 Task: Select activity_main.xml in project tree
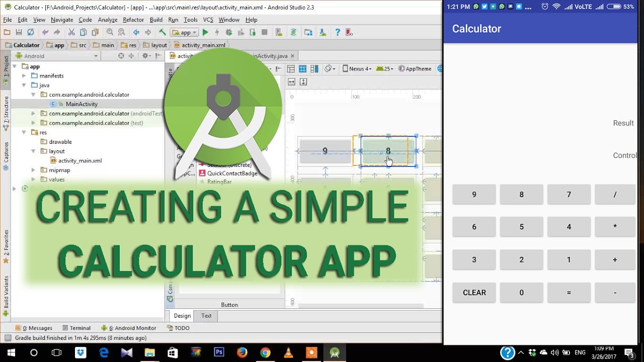coord(80,161)
